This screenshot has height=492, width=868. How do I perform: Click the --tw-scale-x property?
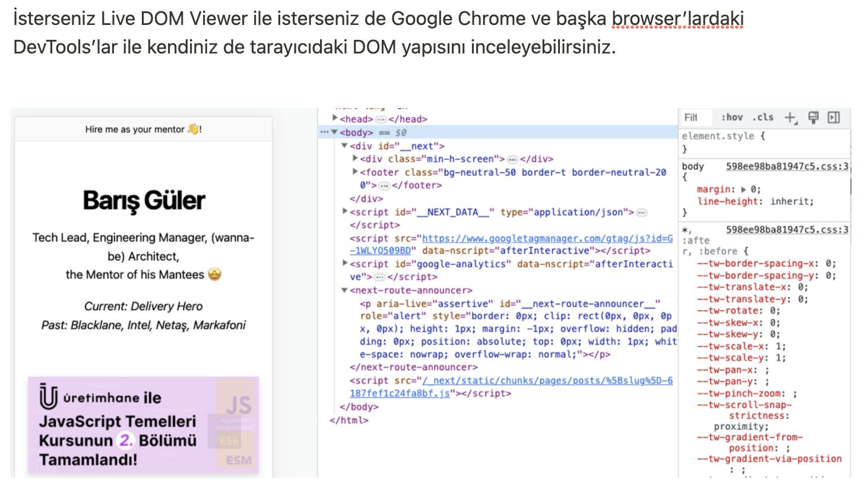[x=742, y=346]
